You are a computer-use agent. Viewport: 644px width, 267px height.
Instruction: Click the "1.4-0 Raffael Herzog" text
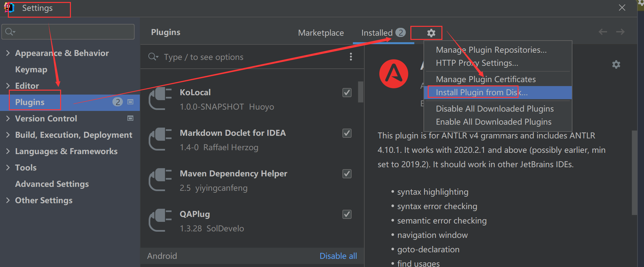[x=219, y=148]
